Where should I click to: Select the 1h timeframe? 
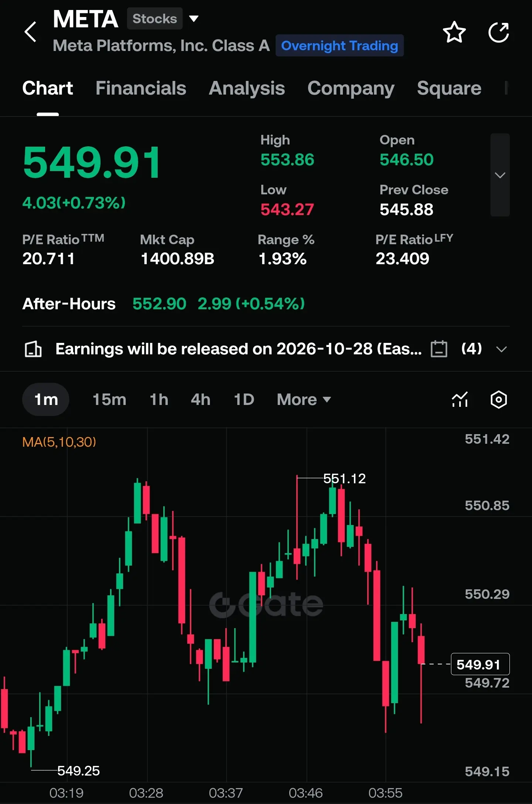coord(159,399)
